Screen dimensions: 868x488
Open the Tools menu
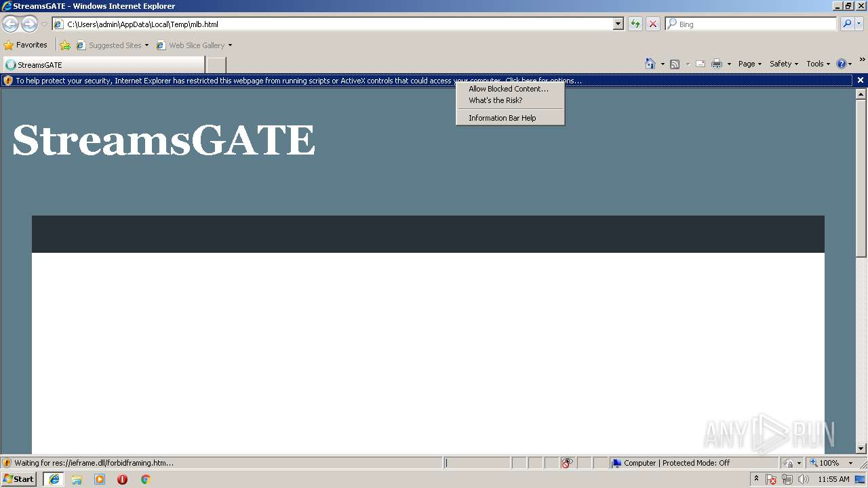coord(818,64)
